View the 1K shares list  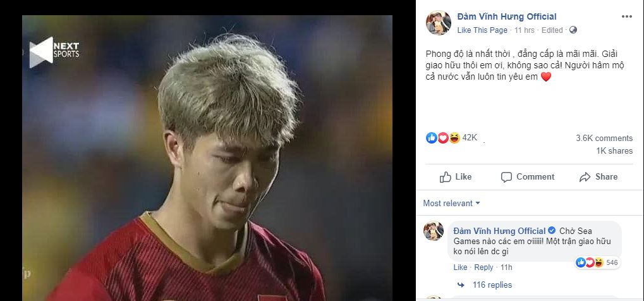pyautogui.click(x=614, y=151)
